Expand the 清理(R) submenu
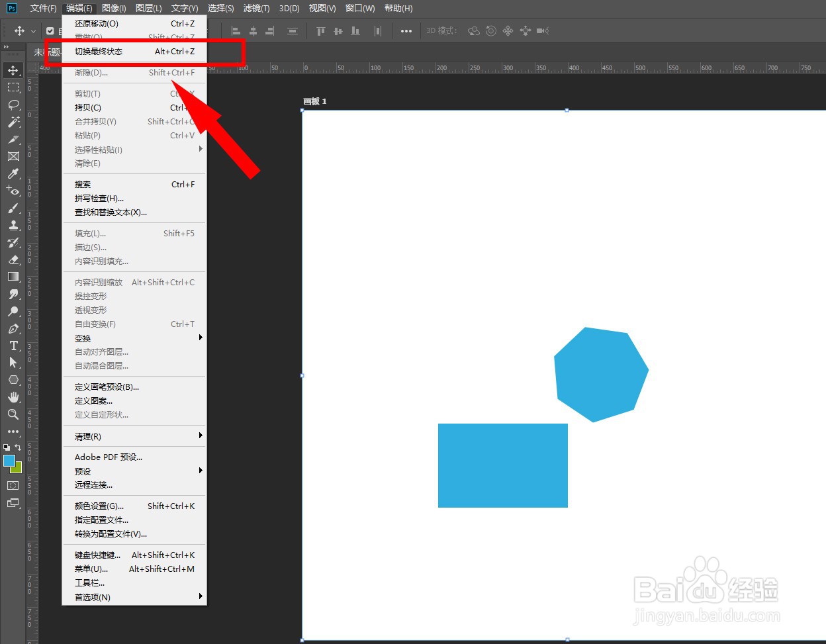Image resolution: width=826 pixels, height=644 pixels. (x=134, y=436)
